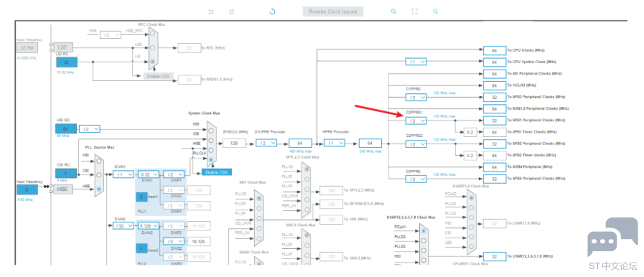This screenshot has width=644, height=277.
Task: Click the zoom in magnifier icon
Action: (x=393, y=11)
